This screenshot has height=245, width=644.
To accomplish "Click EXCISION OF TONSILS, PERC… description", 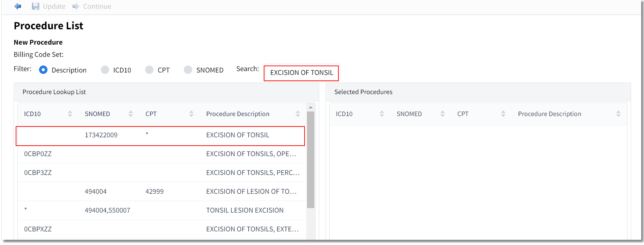I will [253, 173].
